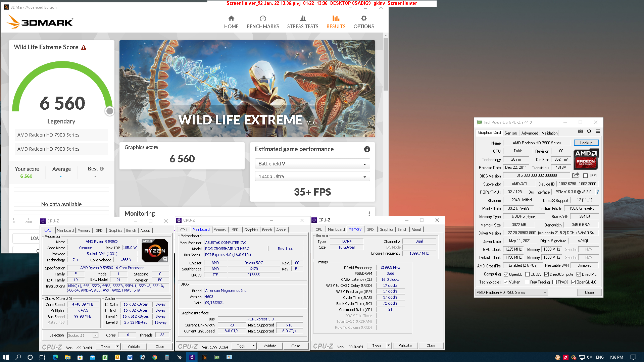The width and height of the screenshot is (644, 362).
Task: Refresh GPU-Z with the reload icon
Action: [589, 131]
